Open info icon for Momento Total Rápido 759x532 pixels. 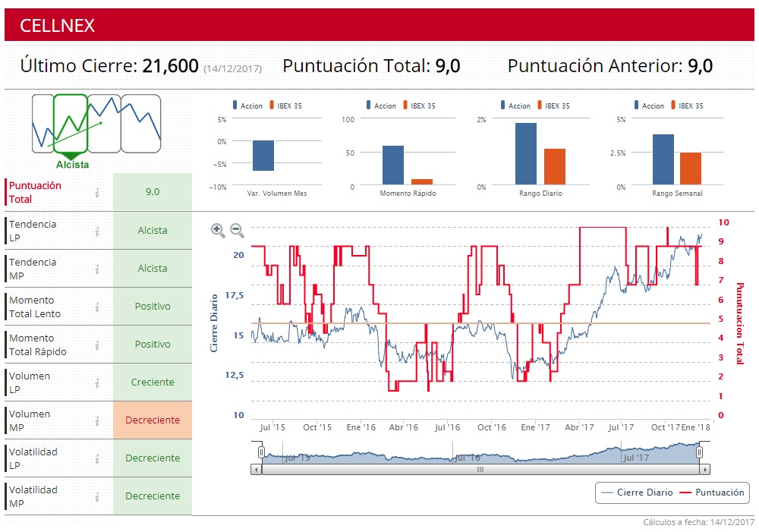coord(97,345)
